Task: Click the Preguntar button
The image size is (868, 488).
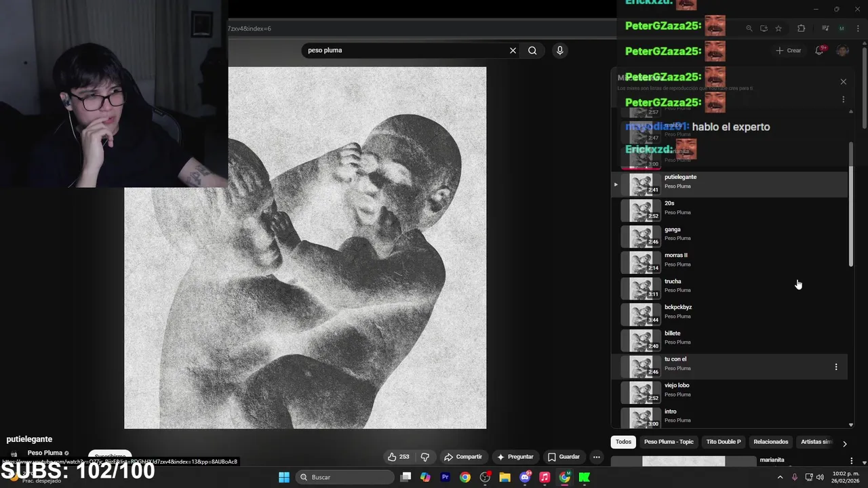Action: (x=515, y=457)
